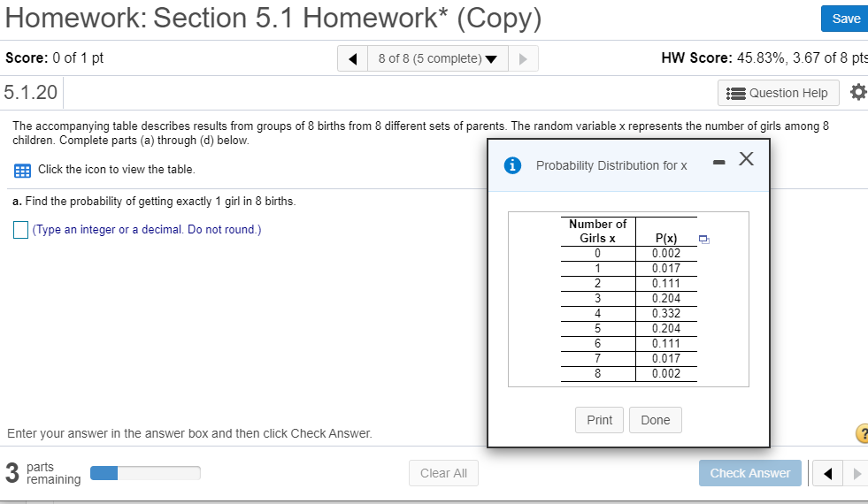Go to the previous question with the top arrow
868x504 pixels.
353,58
